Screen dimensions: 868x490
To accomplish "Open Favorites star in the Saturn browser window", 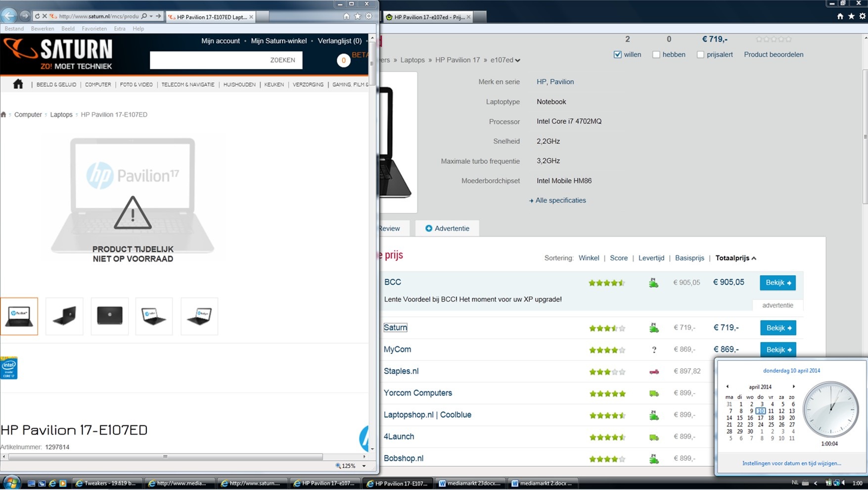I will 358,16.
